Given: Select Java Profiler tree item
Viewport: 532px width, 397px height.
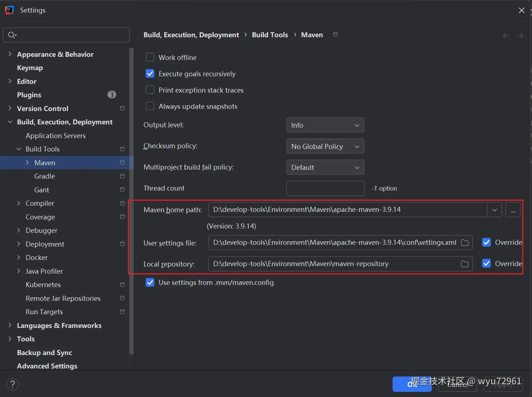Looking at the screenshot, I should [x=44, y=271].
